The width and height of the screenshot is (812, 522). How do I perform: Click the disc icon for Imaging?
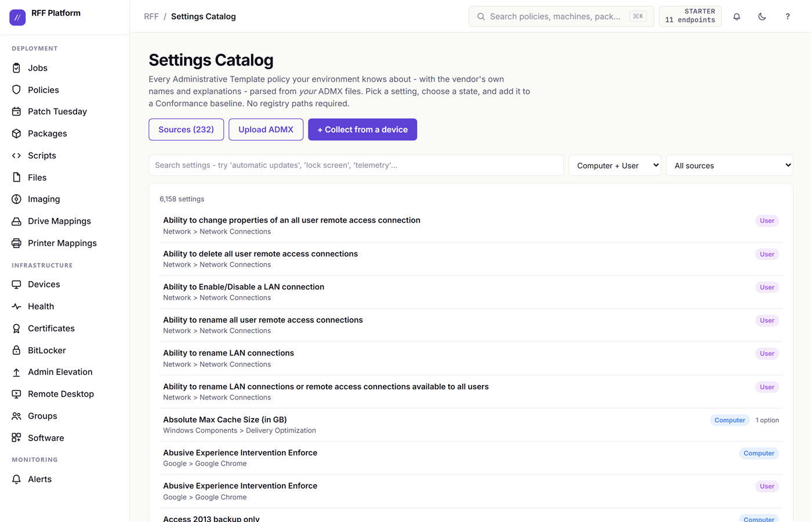click(16, 199)
